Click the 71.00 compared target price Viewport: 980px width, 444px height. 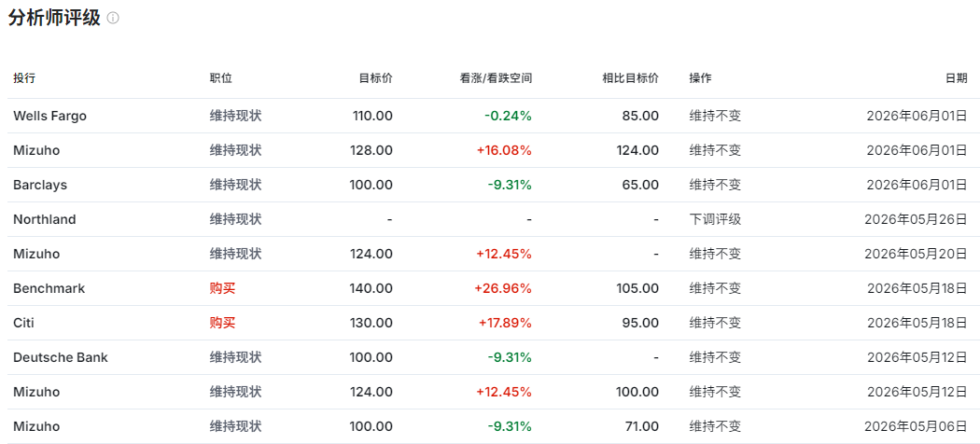click(x=644, y=426)
